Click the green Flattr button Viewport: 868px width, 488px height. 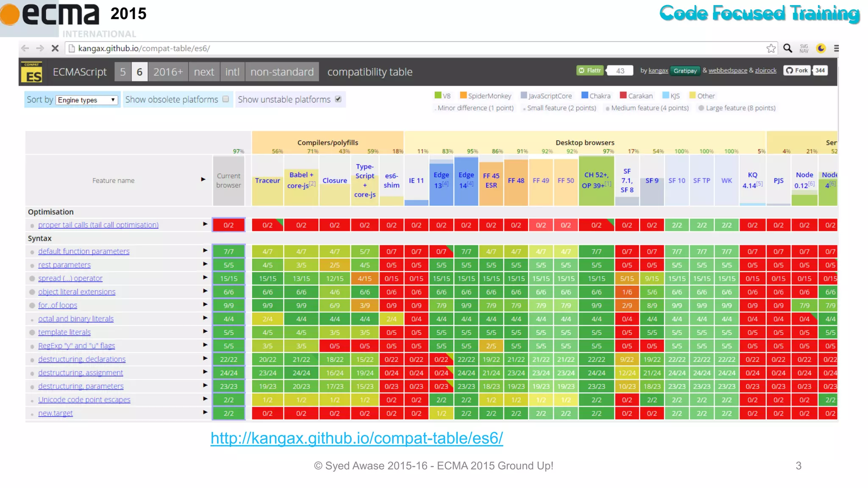tap(590, 70)
